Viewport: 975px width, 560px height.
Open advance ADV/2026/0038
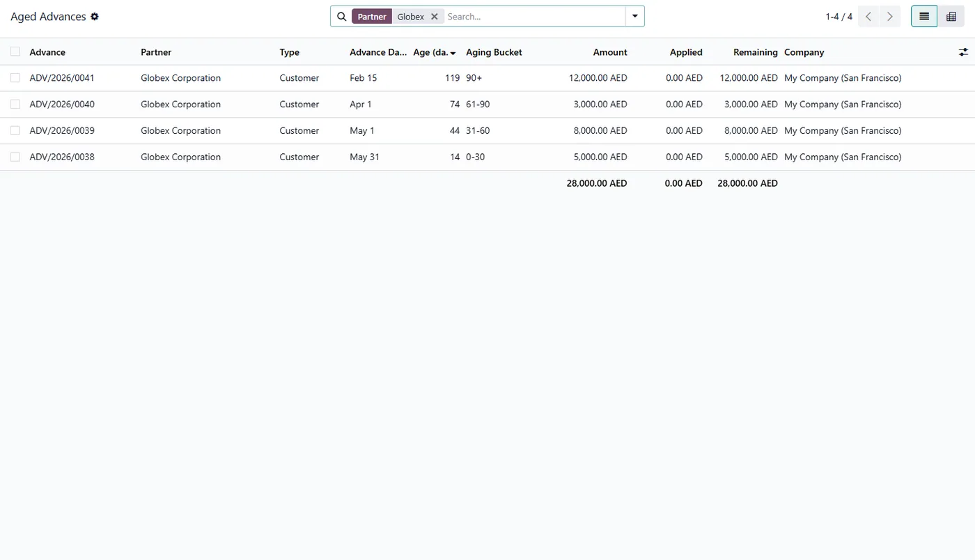[x=62, y=157]
